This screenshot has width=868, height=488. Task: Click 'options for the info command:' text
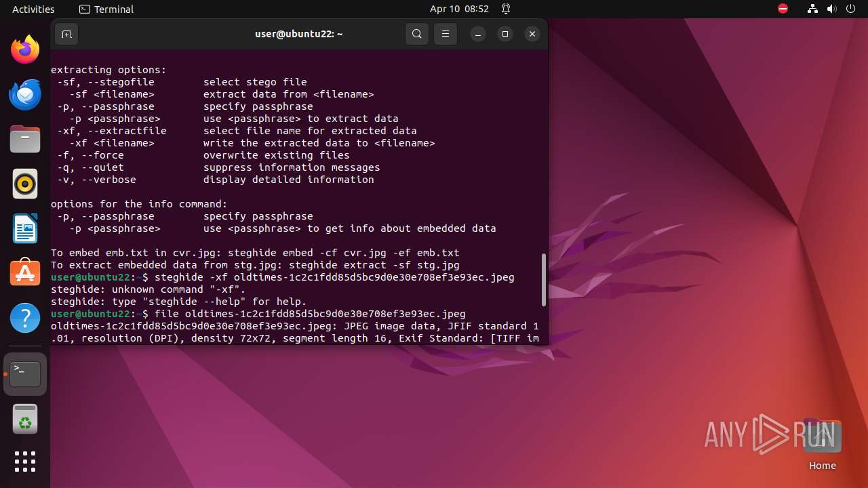(139, 204)
